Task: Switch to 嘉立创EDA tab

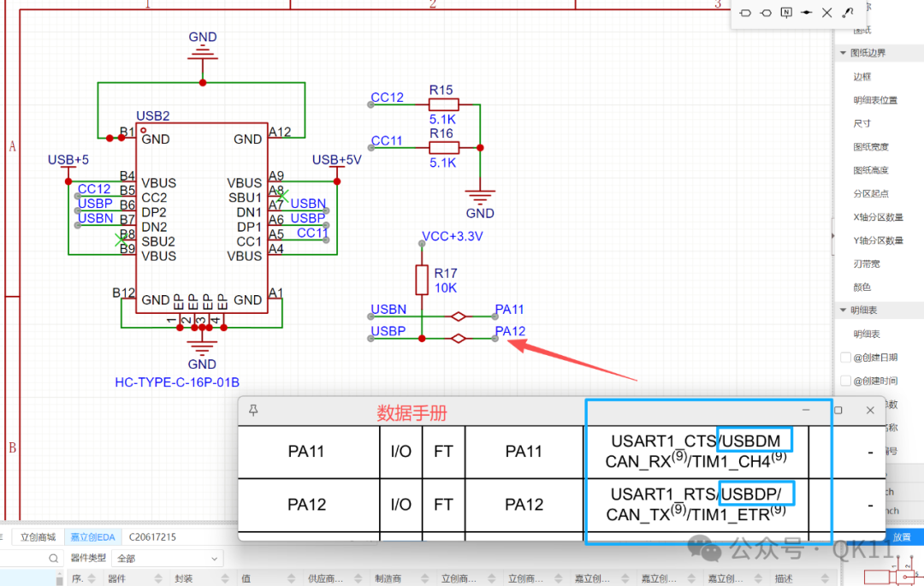Action: point(92,537)
